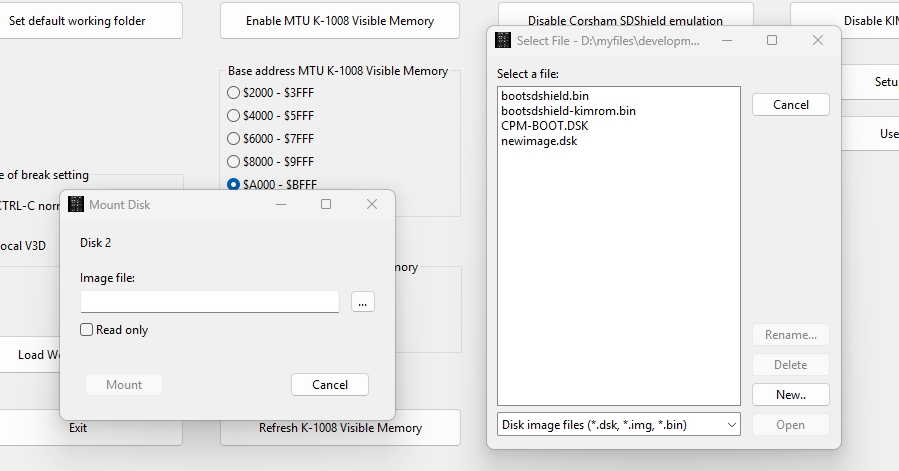Click the New.. button in Select File
The width and height of the screenshot is (899, 471).
(x=790, y=395)
